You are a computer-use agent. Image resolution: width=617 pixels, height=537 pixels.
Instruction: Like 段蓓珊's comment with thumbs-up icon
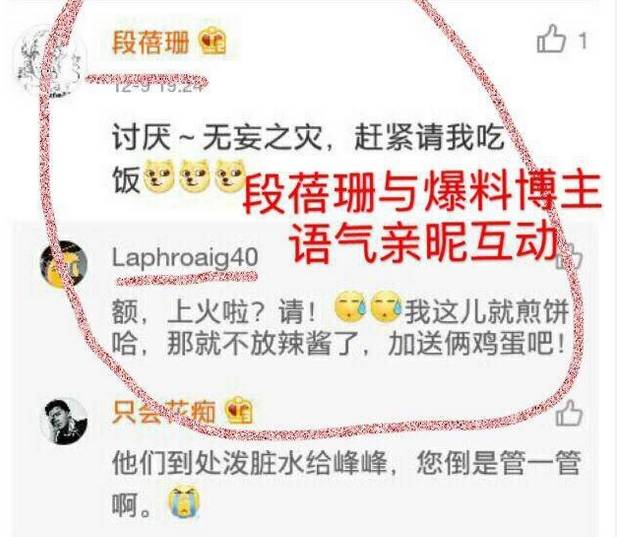click(x=551, y=39)
